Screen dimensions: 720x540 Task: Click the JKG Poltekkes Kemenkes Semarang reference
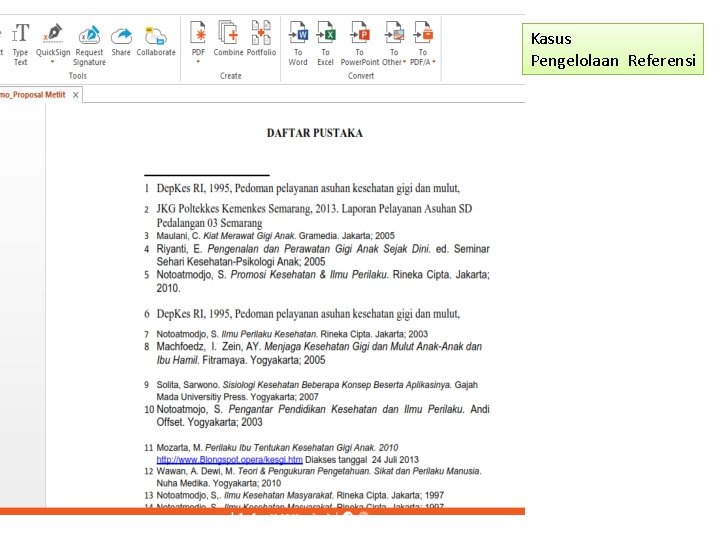pyautogui.click(x=308, y=216)
